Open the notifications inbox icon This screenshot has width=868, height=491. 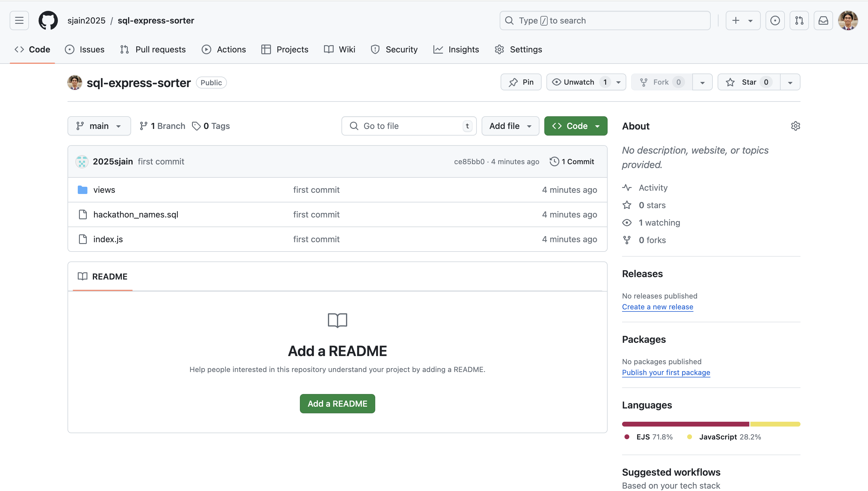click(x=823, y=20)
